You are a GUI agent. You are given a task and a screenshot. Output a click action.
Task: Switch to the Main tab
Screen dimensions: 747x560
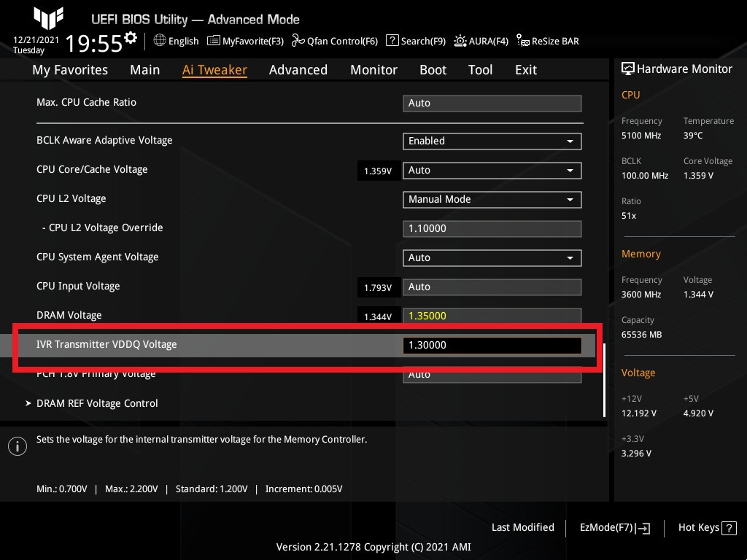coord(145,69)
